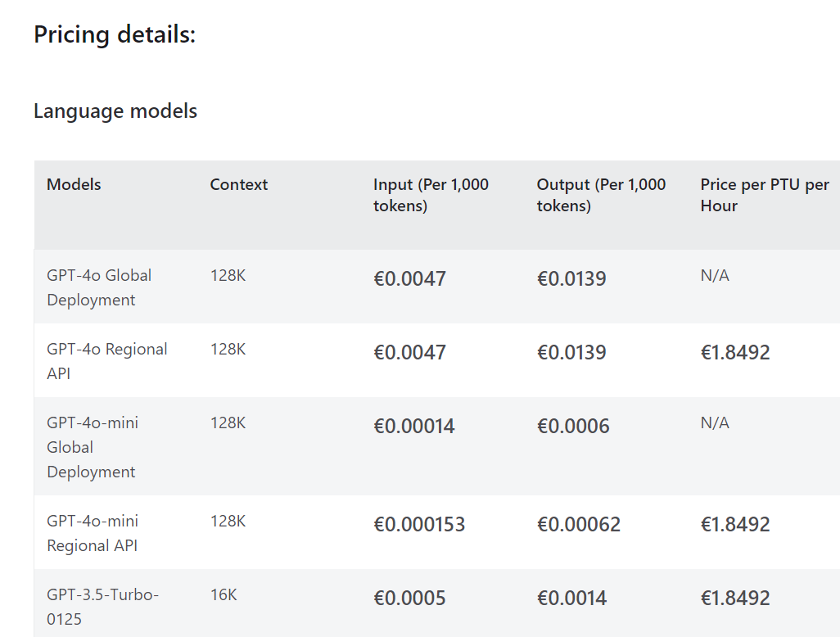Click the Input per 1,000 tokens header

(x=431, y=195)
